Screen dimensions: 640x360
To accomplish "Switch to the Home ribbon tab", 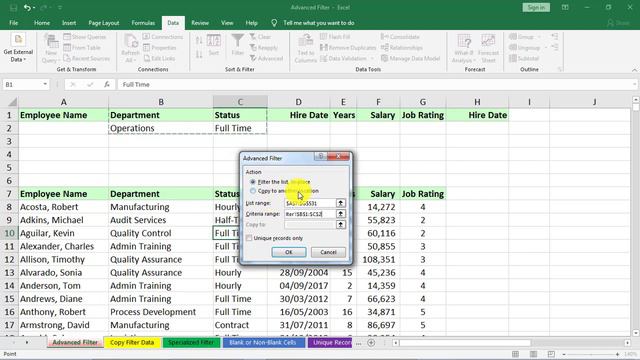I will tap(42, 23).
